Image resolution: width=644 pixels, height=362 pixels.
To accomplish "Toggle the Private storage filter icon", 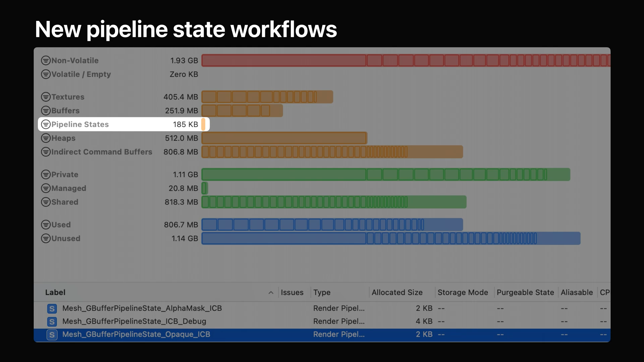I will coord(46,175).
